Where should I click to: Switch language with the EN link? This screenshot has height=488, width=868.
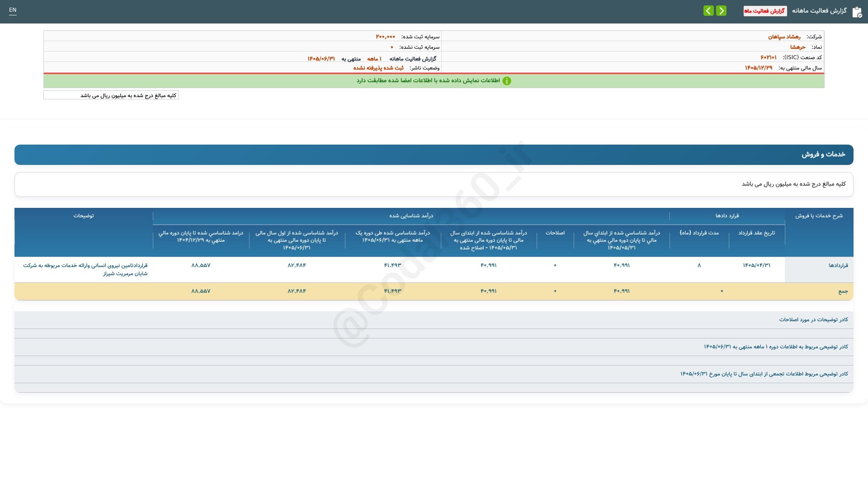point(13,10)
